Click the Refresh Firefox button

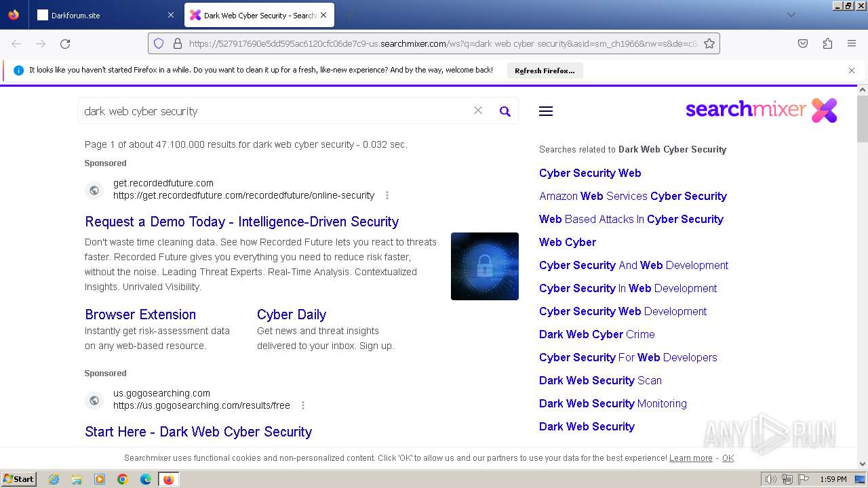pos(545,70)
